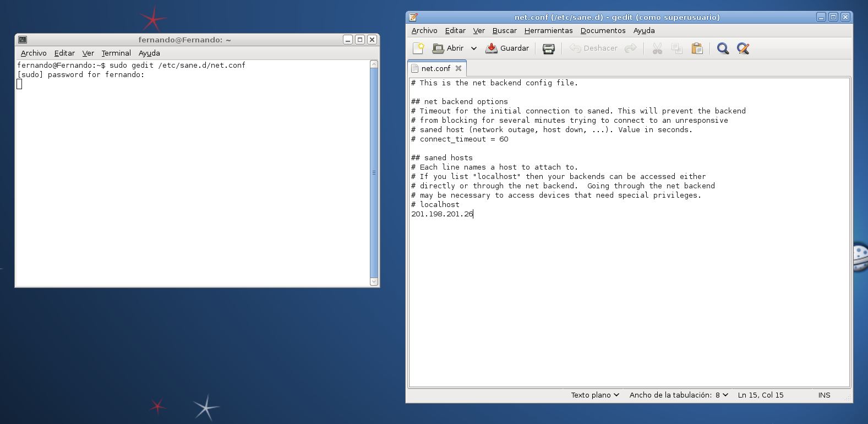868x424 pixels.
Task: Click the Paste clipboard icon
Action: 697,48
